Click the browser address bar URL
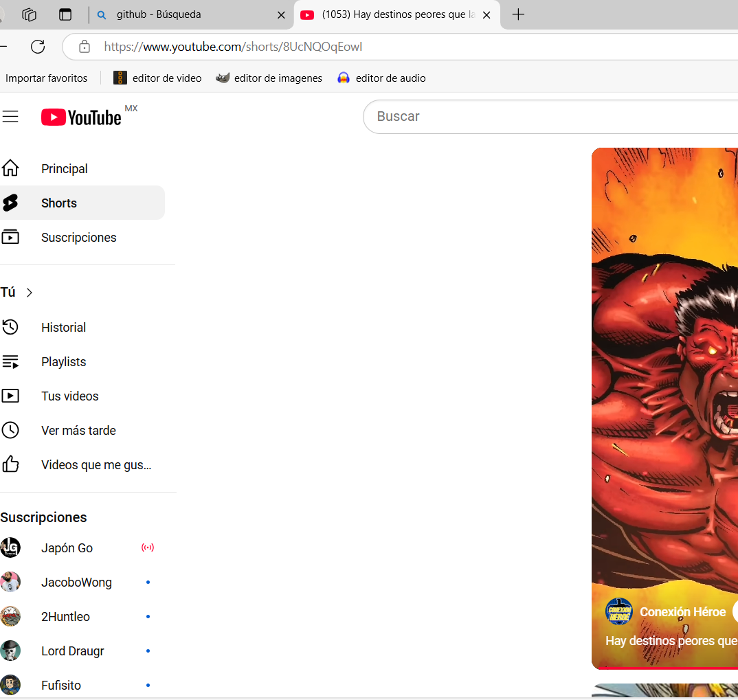Viewport: 738px width, 700px height. tap(233, 47)
